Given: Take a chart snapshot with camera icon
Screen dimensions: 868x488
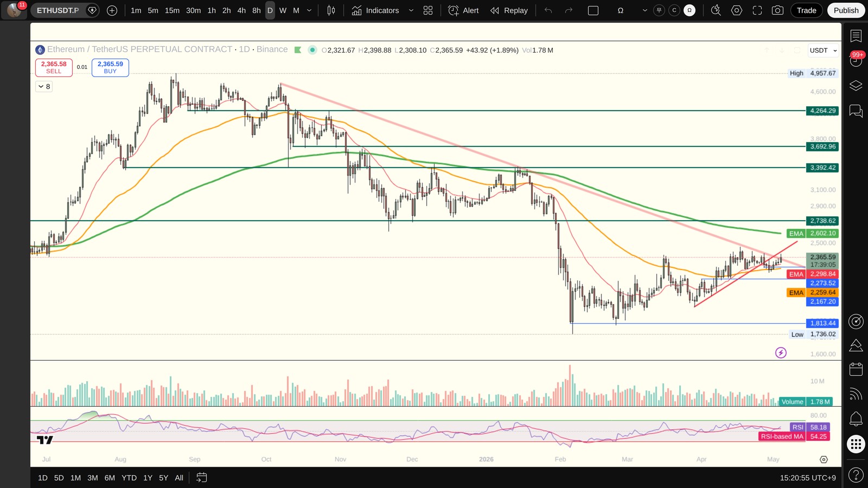Looking at the screenshot, I should (x=777, y=10).
